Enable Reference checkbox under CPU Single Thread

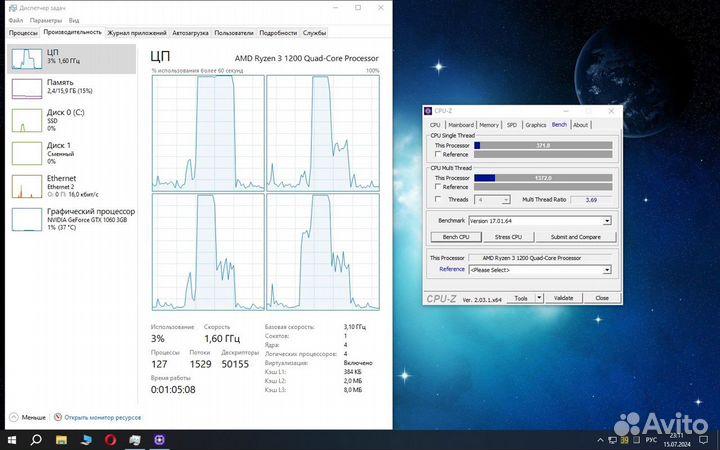click(x=437, y=155)
